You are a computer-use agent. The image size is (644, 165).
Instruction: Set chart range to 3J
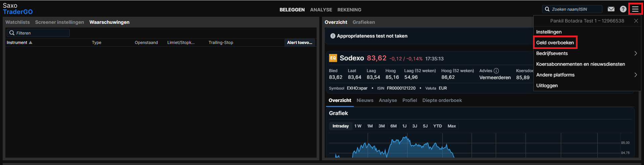point(415,126)
